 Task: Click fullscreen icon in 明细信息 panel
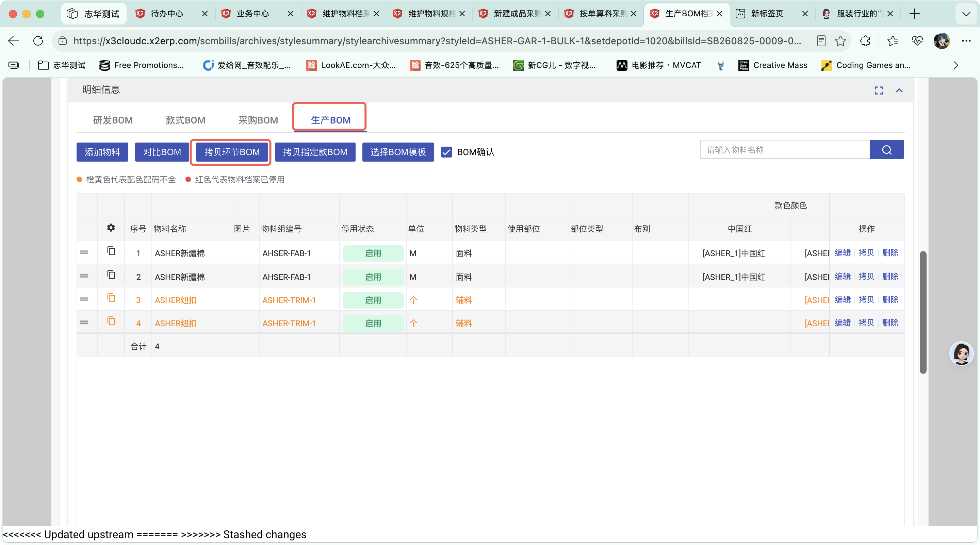tap(878, 90)
